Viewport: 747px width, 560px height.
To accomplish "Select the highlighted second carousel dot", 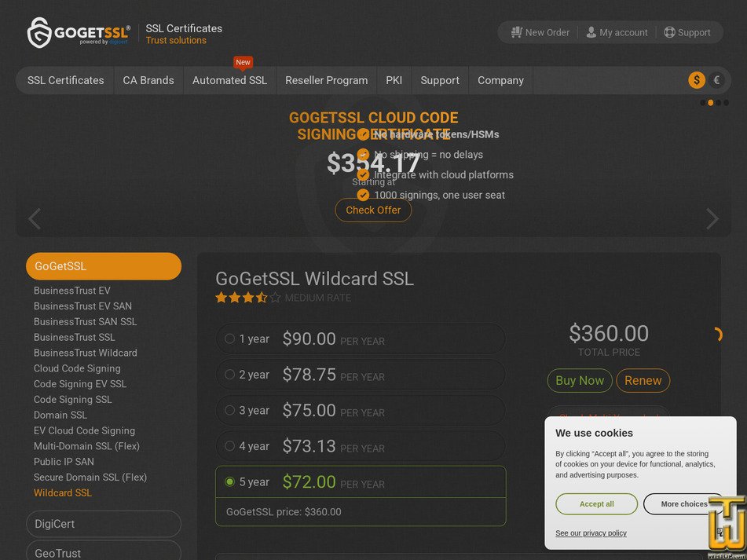I will point(710,102).
